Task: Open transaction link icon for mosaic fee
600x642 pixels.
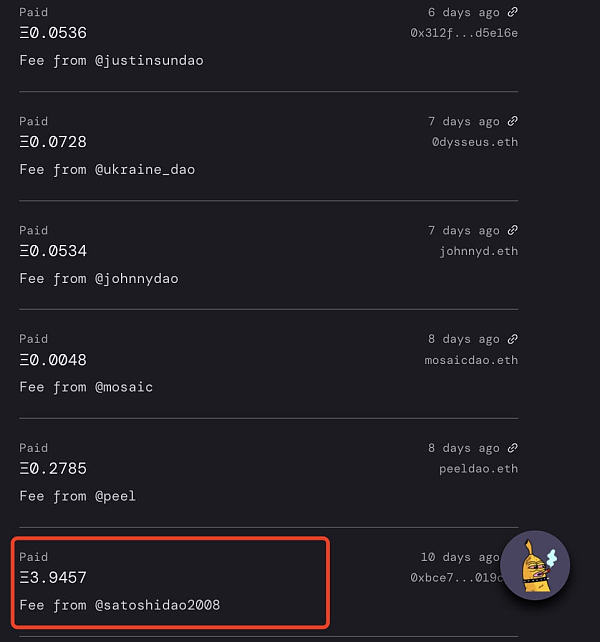Action: point(512,339)
